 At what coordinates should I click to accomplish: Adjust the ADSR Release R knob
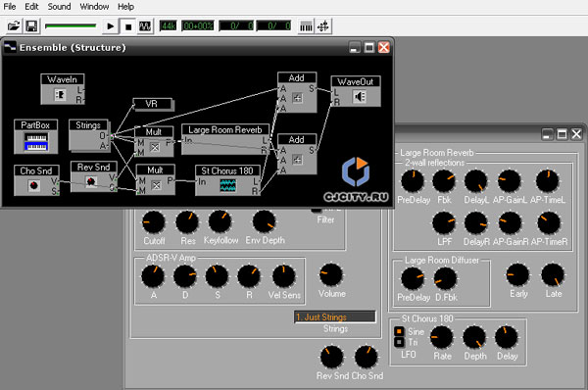click(x=249, y=276)
